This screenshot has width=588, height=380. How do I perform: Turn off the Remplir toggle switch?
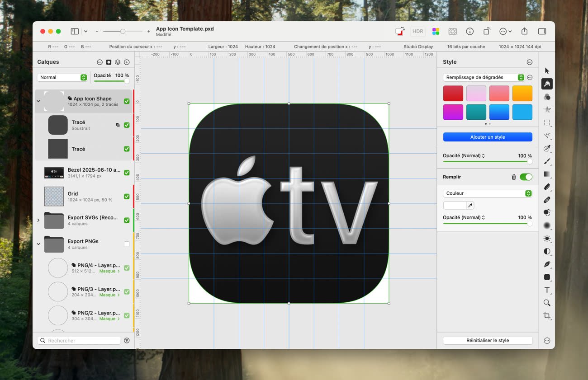point(526,177)
